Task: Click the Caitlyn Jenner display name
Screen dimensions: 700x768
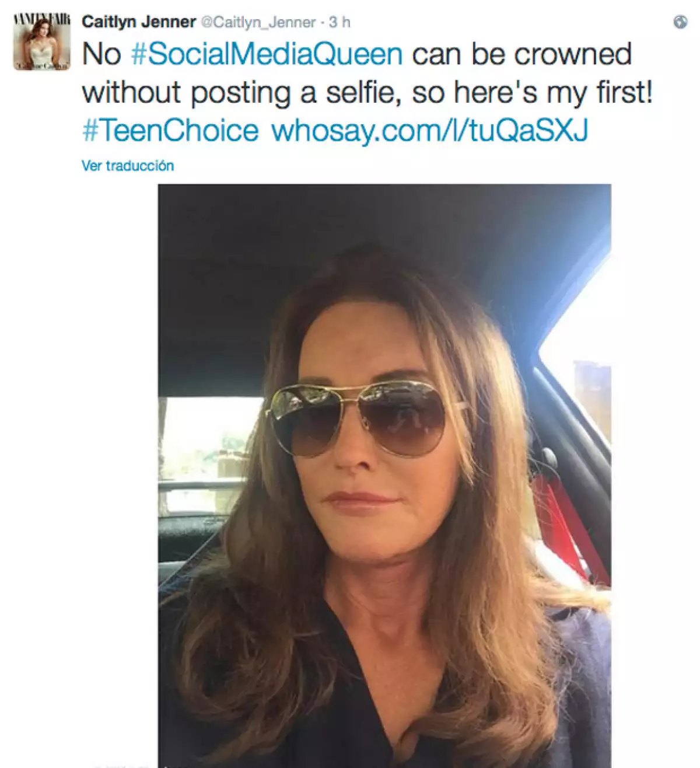Action: pyautogui.click(x=139, y=22)
